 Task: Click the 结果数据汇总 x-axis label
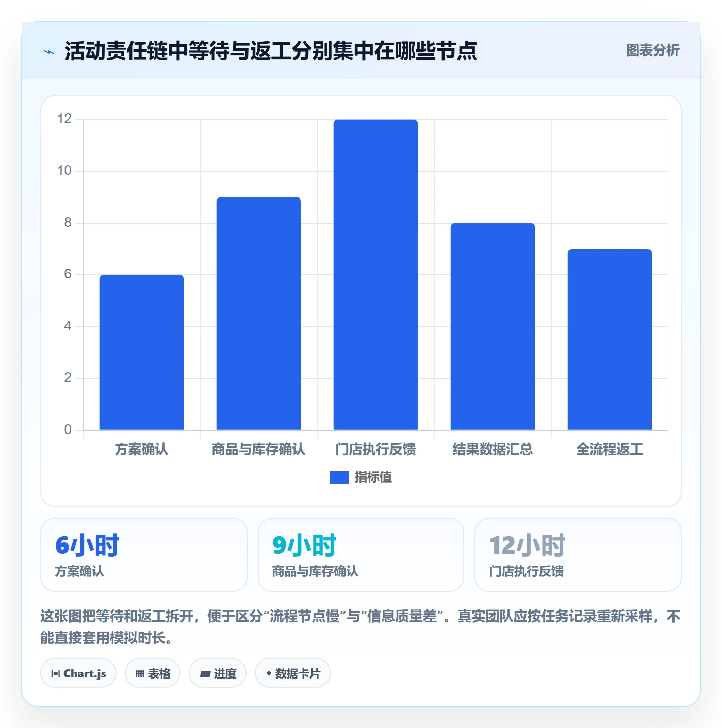493,450
